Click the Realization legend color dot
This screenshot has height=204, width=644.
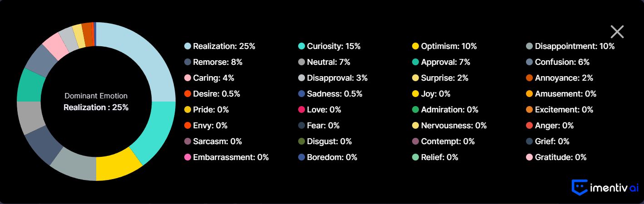187,46
